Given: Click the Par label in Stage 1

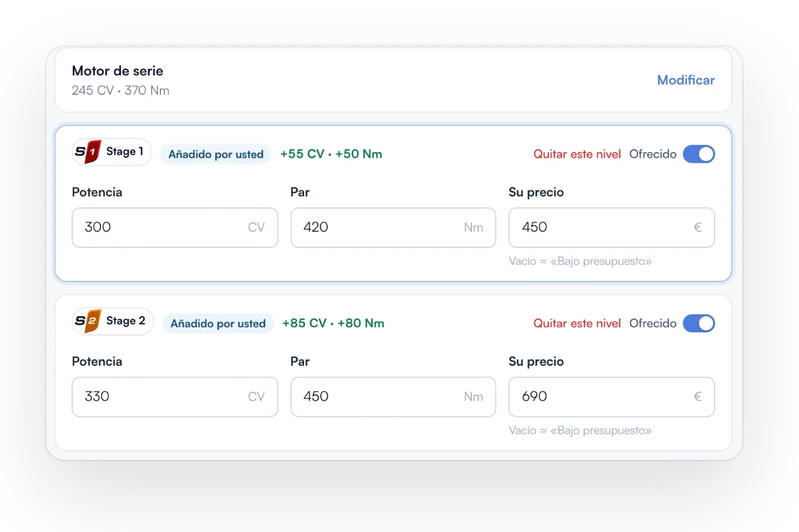Looking at the screenshot, I should pyautogui.click(x=300, y=193).
